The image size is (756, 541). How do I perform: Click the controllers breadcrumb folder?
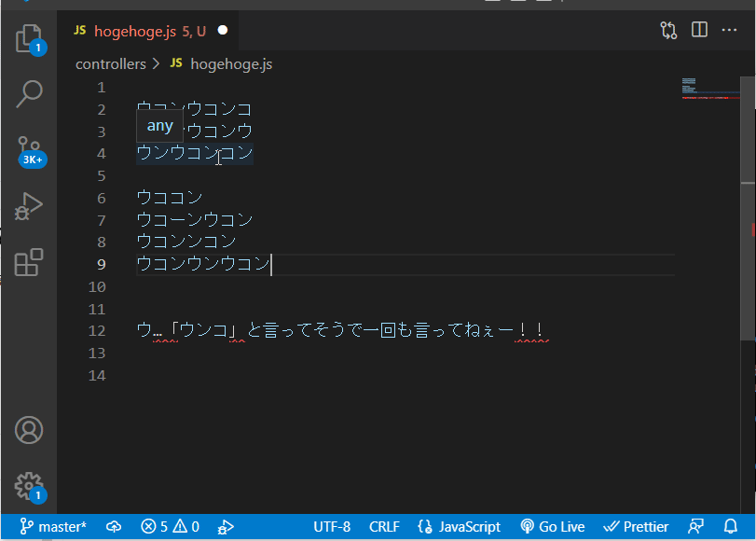click(x=110, y=64)
